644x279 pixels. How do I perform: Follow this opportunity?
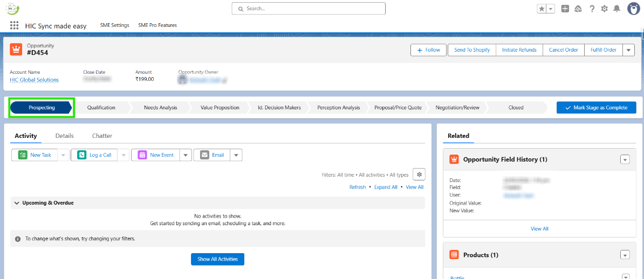429,50
